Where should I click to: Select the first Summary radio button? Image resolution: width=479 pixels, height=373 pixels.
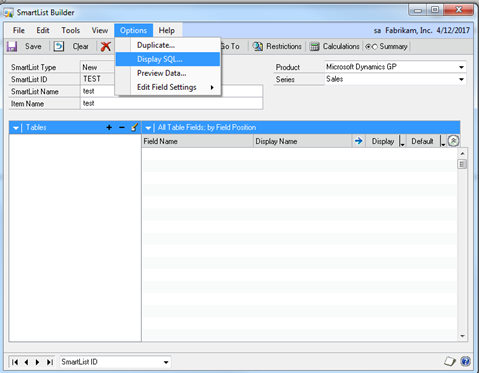click(x=368, y=47)
